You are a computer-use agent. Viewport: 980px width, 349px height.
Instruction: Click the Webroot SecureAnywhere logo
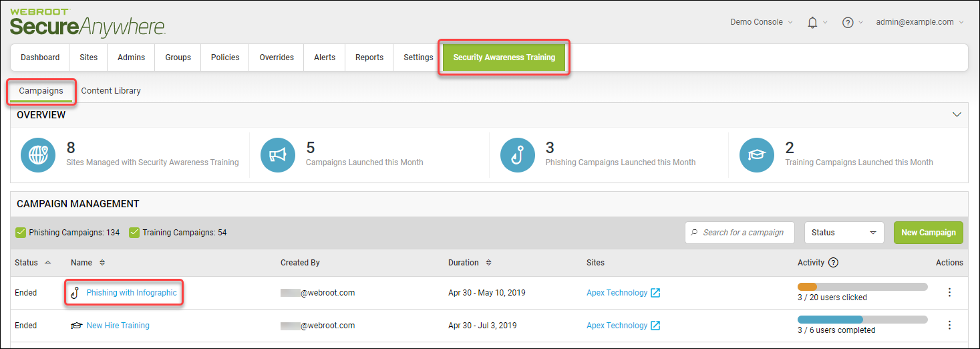point(88,23)
